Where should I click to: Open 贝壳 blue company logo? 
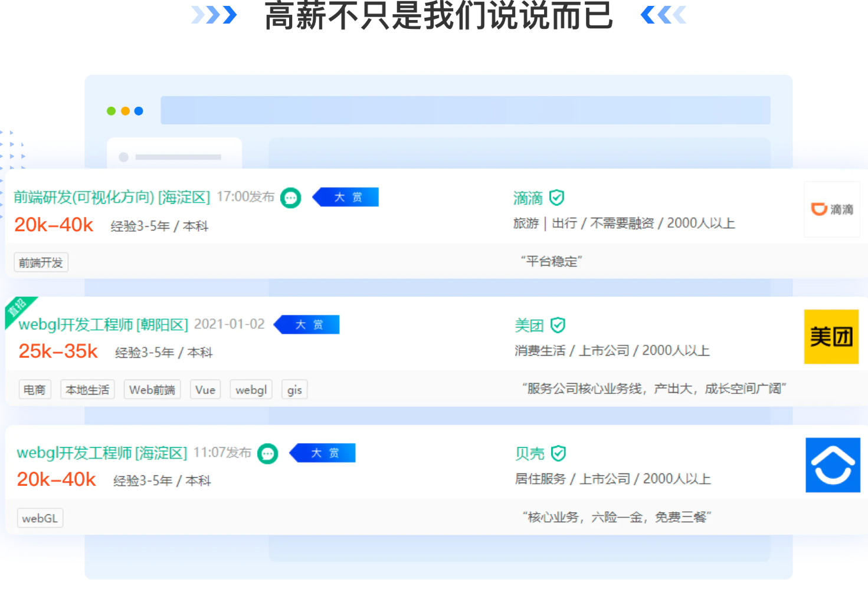coord(833,465)
